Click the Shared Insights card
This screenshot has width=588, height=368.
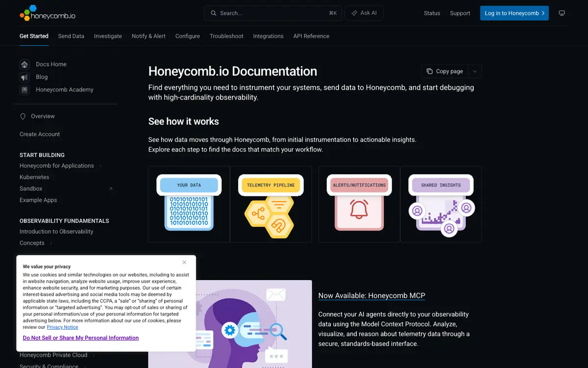(441, 204)
